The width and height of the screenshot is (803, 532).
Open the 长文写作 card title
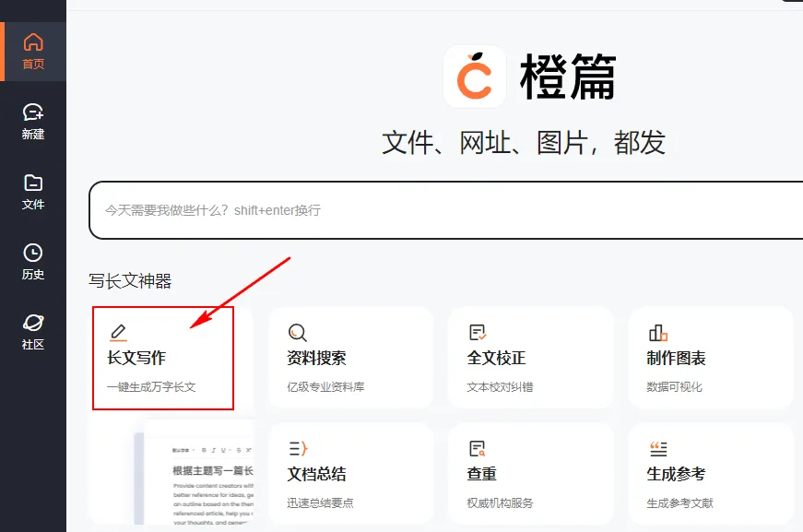tap(136, 358)
